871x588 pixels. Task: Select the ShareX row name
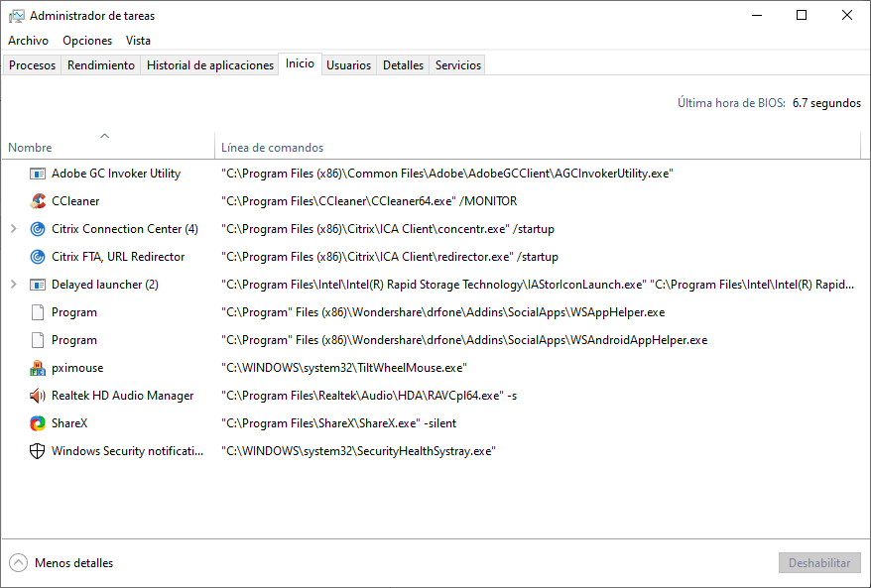pyautogui.click(x=69, y=423)
